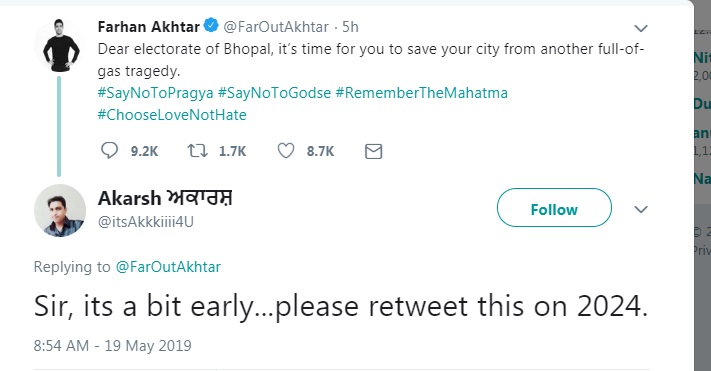The height and width of the screenshot is (371, 711).
Task: Open Akarsh's profile avatar
Action: (x=60, y=210)
